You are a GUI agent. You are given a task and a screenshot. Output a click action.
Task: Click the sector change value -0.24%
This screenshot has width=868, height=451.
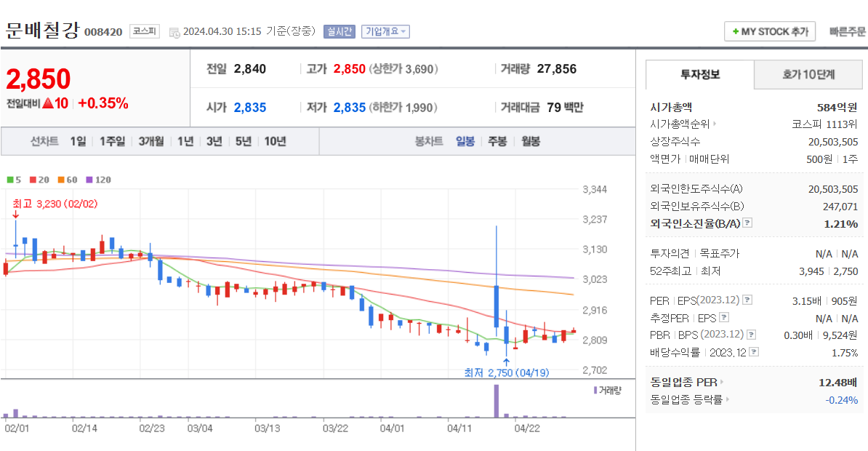pyautogui.click(x=841, y=400)
